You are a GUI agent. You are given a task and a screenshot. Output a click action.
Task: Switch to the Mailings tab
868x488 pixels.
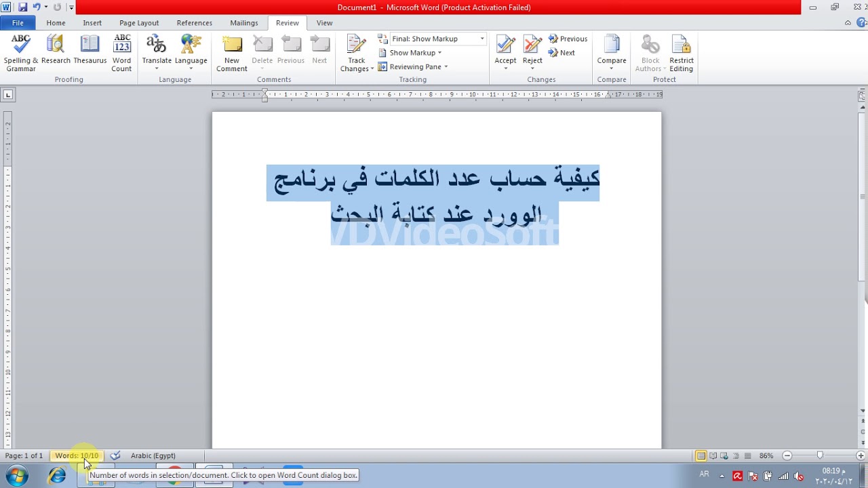pos(244,23)
